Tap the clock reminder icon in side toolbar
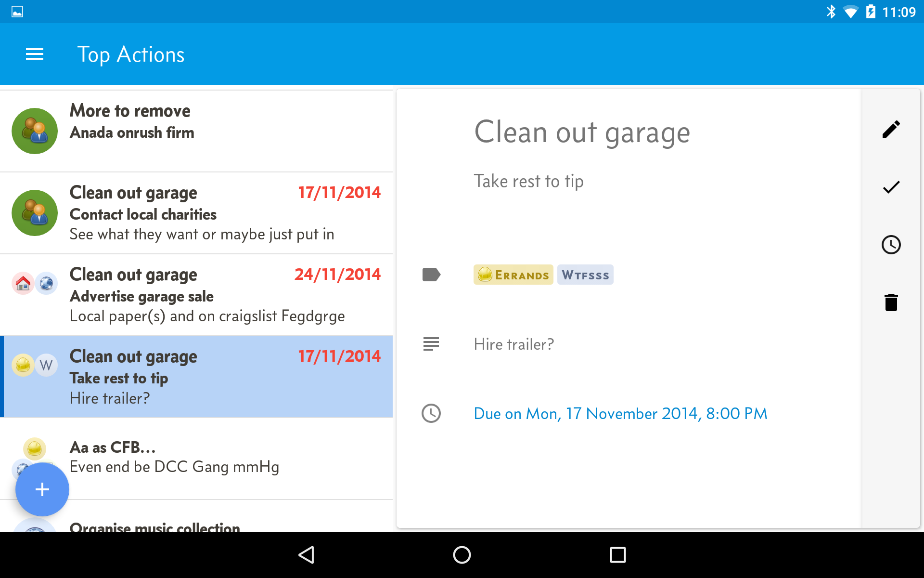 [x=891, y=245]
